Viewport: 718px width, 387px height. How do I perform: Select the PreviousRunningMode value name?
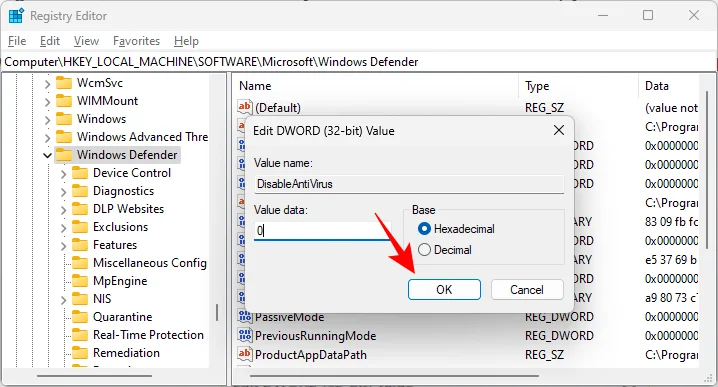[315, 336]
